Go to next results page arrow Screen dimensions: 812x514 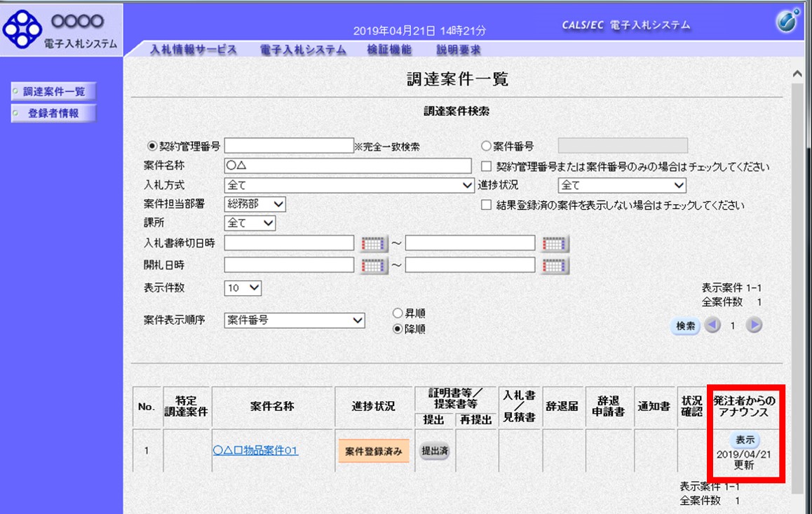click(754, 325)
